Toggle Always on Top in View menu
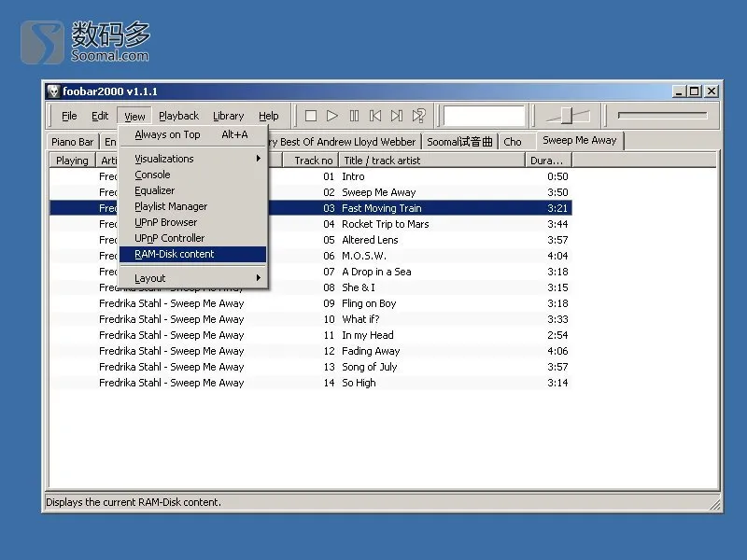The width and height of the screenshot is (747, 560). 192,134
